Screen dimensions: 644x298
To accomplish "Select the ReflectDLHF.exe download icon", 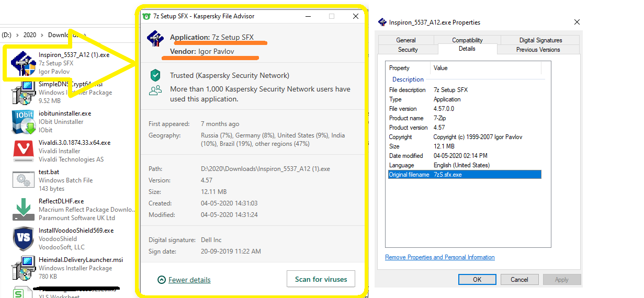I will click(x=24, y=209).
